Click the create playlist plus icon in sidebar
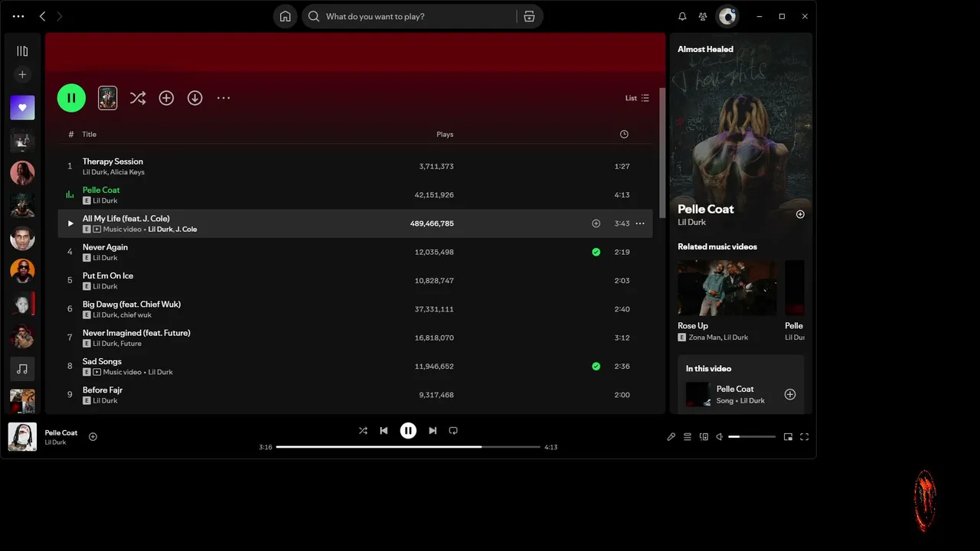 22,74
